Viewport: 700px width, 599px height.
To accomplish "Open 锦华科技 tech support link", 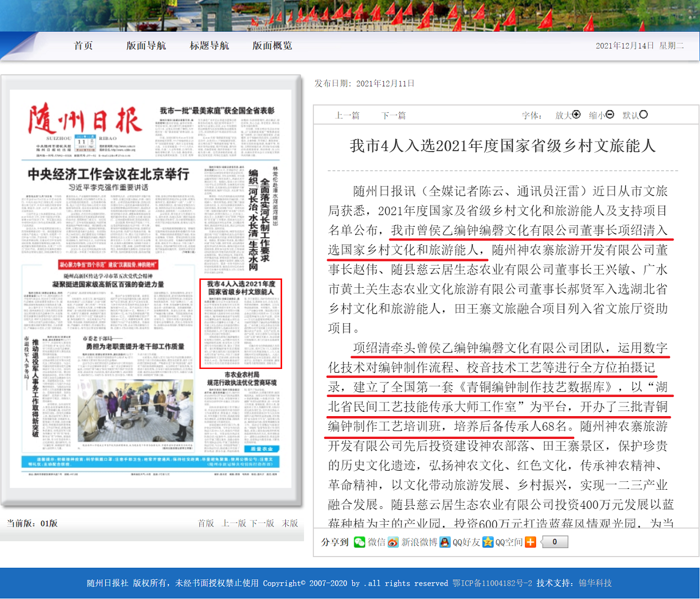I will (595, 583).
